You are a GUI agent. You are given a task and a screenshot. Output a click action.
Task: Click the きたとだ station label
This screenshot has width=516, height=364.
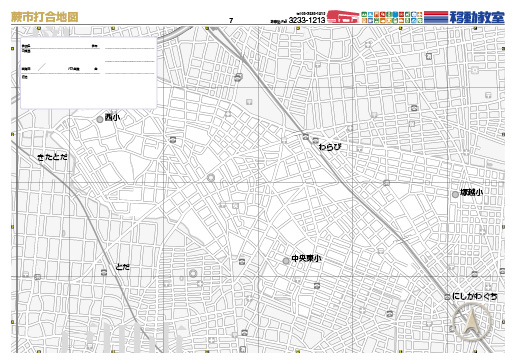click(52, 157)
